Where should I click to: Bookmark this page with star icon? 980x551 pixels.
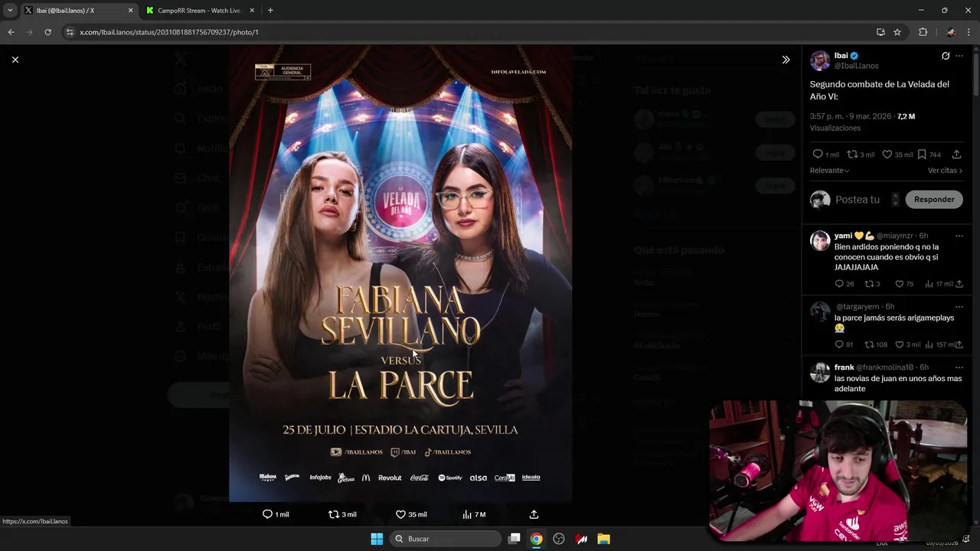point(897,32)
